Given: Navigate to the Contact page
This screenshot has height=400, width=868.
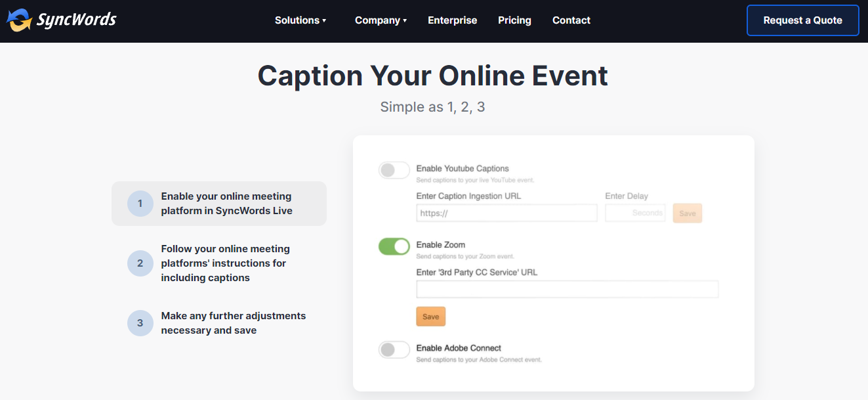Looking at the screenshot, I should coord(571,20).
